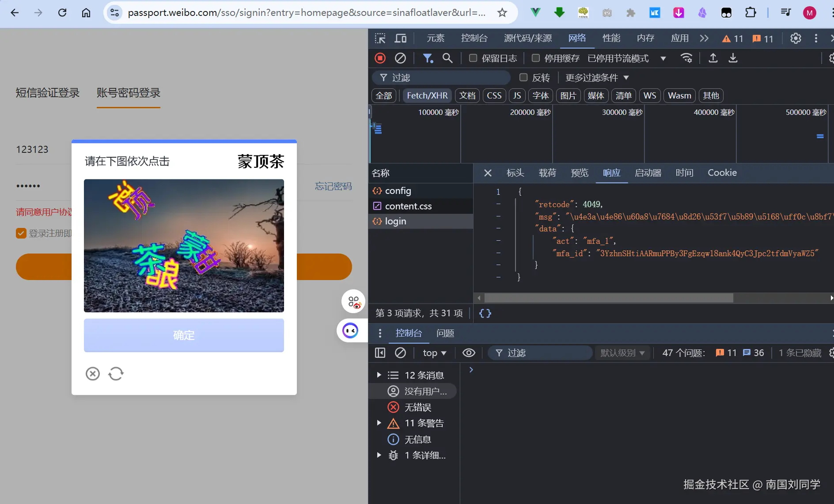Open the throttling mode dropdown
834x504 pixels.
627,58
